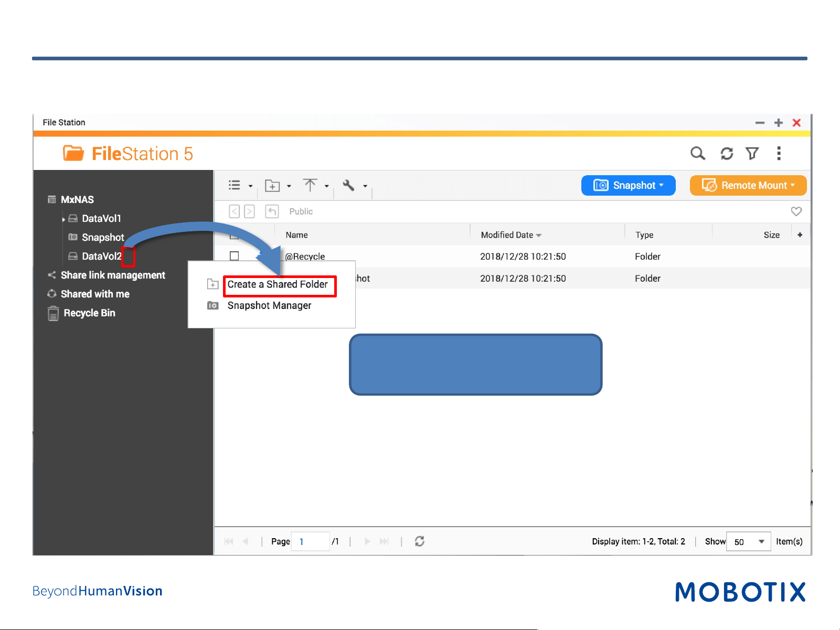Expand the DataVol1 tree node
This screenshot has width=840, height=630.
[63, 219]
